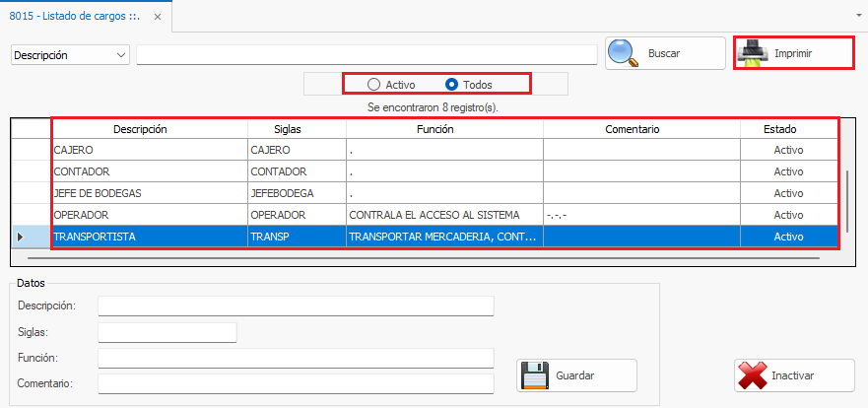Click the Comentario input field in Datos
This screenshot has height=408, width=868.
pyautogui.click(x=295, y=383)
